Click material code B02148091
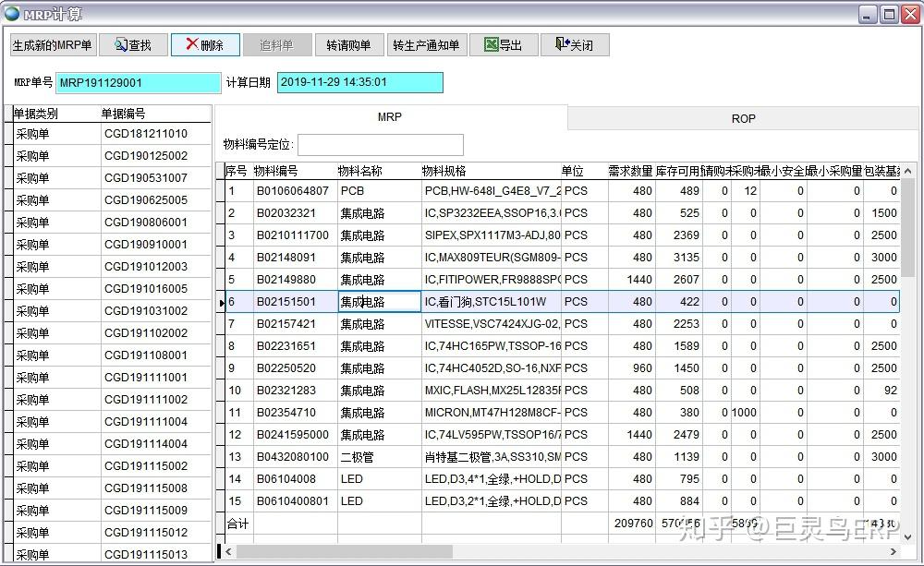The height and width of the screenshot is (566, 924). click(x=286, y=258)
